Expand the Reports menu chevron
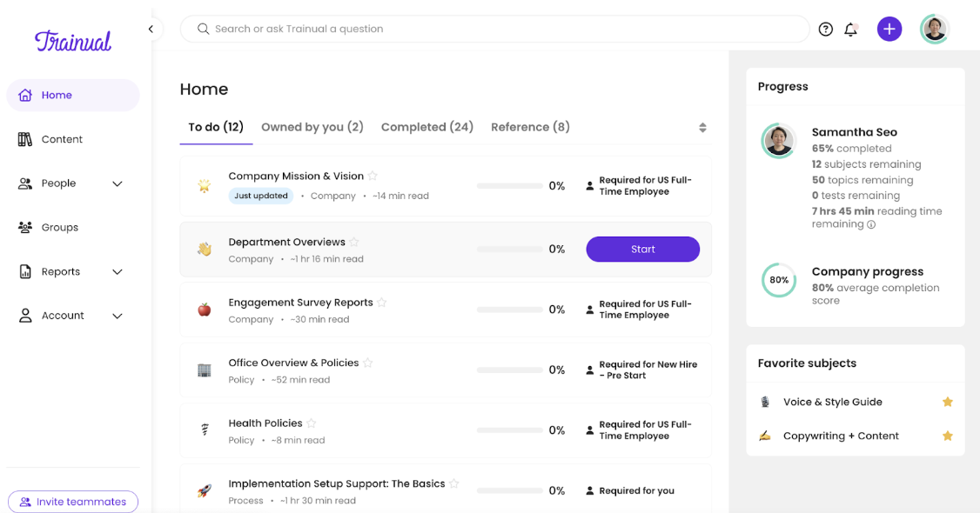The height and width of the screenshot is (513, 980). pos(117,271)
